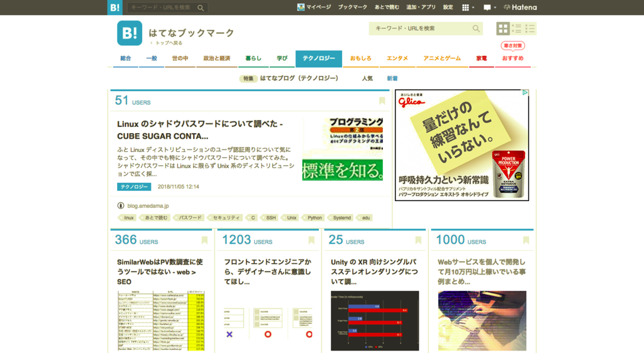
Task: Bookmark the 25 users Unity article
Action: coord(418,240)
